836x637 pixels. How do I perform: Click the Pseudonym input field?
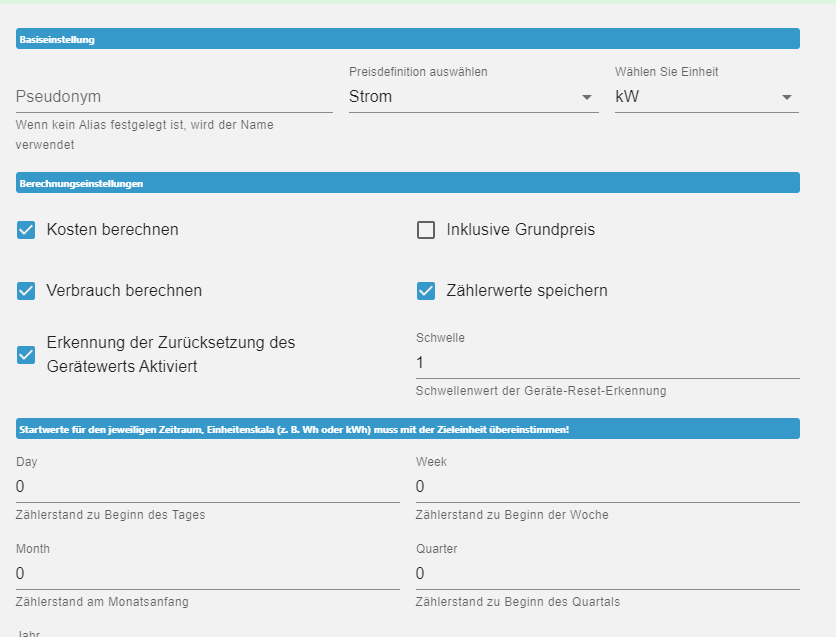click(174, 97)
